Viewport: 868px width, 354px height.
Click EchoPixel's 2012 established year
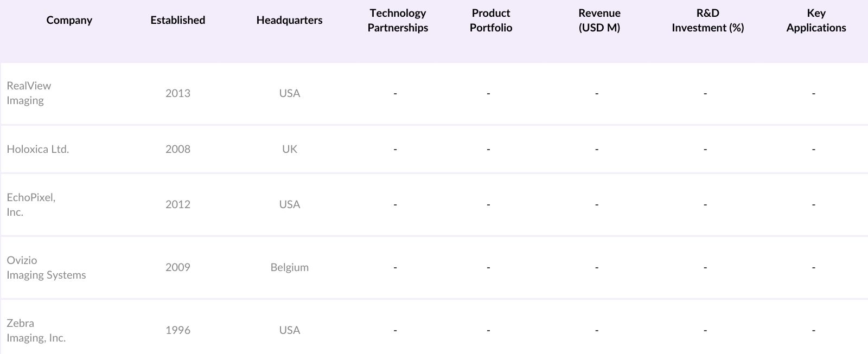177,204
